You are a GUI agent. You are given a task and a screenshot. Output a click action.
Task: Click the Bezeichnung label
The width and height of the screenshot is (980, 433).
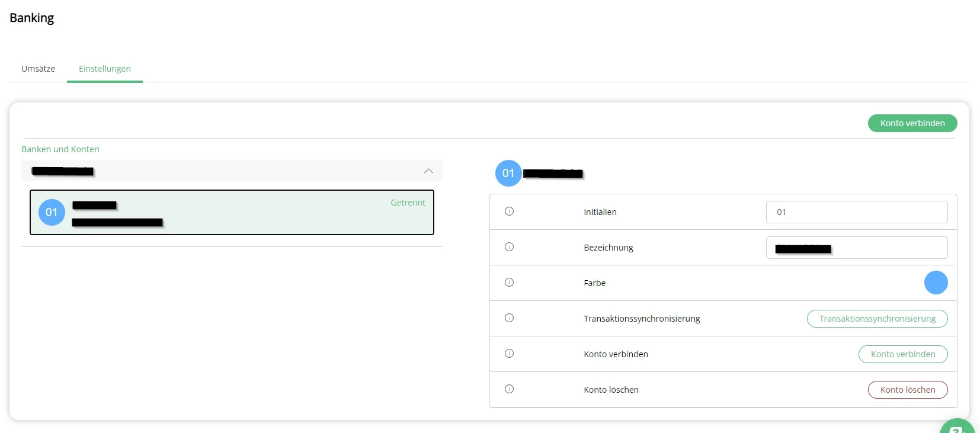click(x=609, y=248)
